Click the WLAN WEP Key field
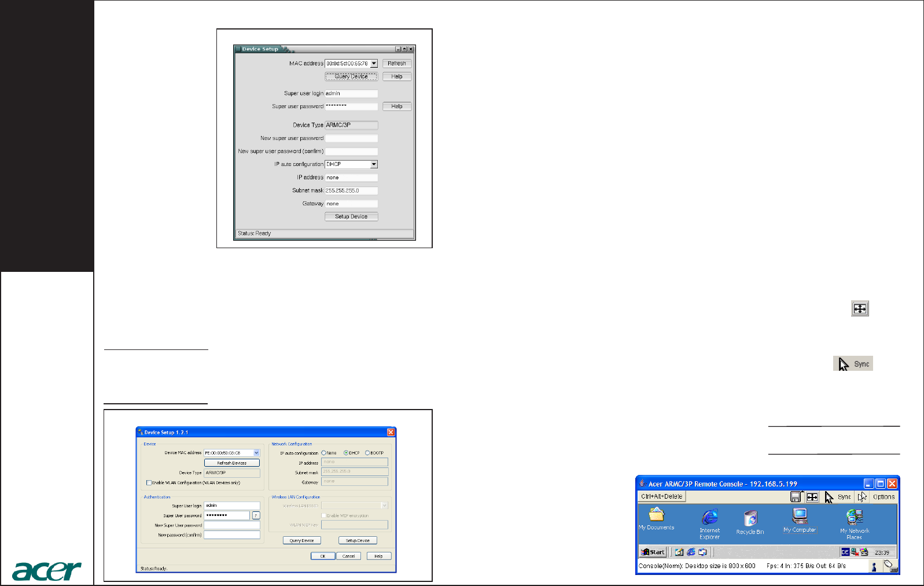This screenshot has width=924, height=586. (355, 525)
